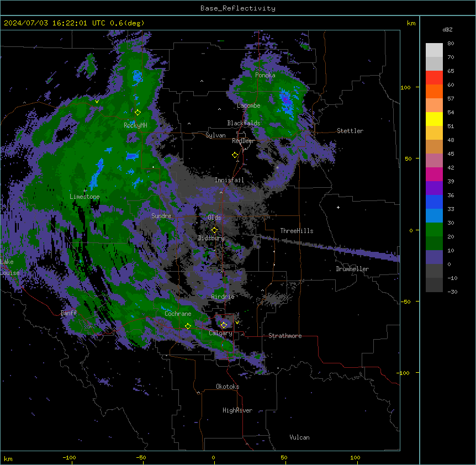Select the Stettler label on the map
Screen dimensions: 476x465
click(350, 131)
